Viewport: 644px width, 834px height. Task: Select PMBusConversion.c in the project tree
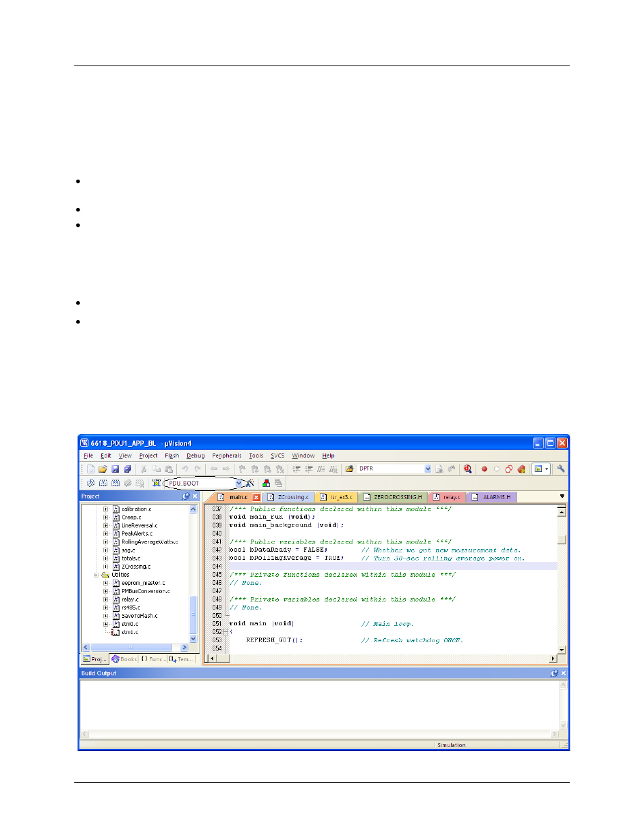click(x=145, y=592)
